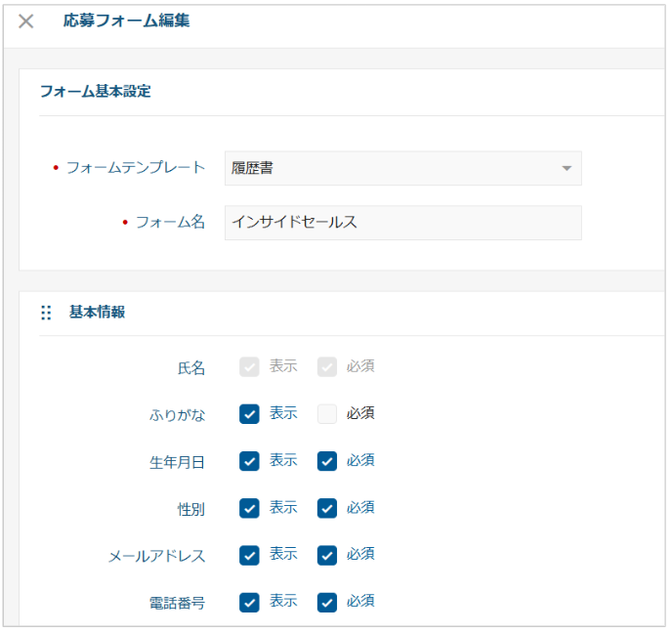Image resolution: width=672 pixels, height=633 pixels.
Task: Click the disabled 必須 checkbox for 氏名
Action: pyautogui.click(x=327, y=367)
